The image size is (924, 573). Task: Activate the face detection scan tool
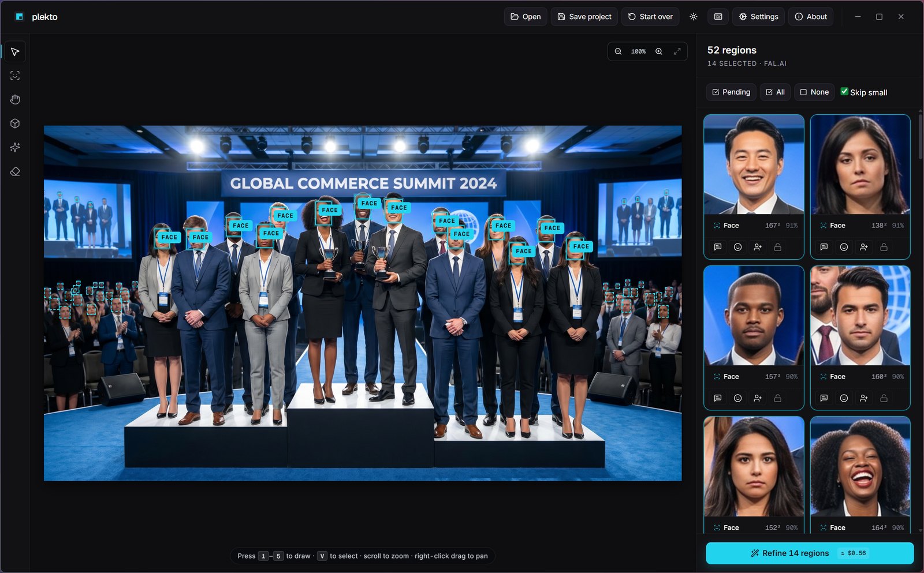[x=15, y=76]
